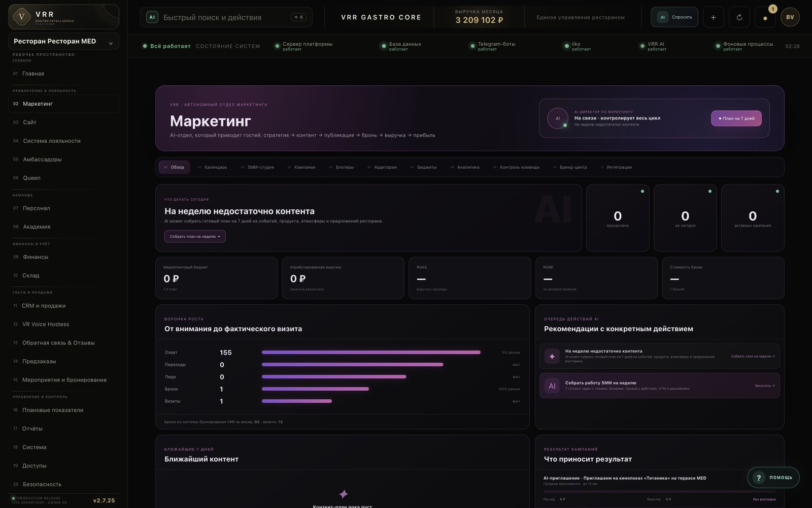
Task: Click the Собрать план на неделю button
Action: click(x=195, y=236)
